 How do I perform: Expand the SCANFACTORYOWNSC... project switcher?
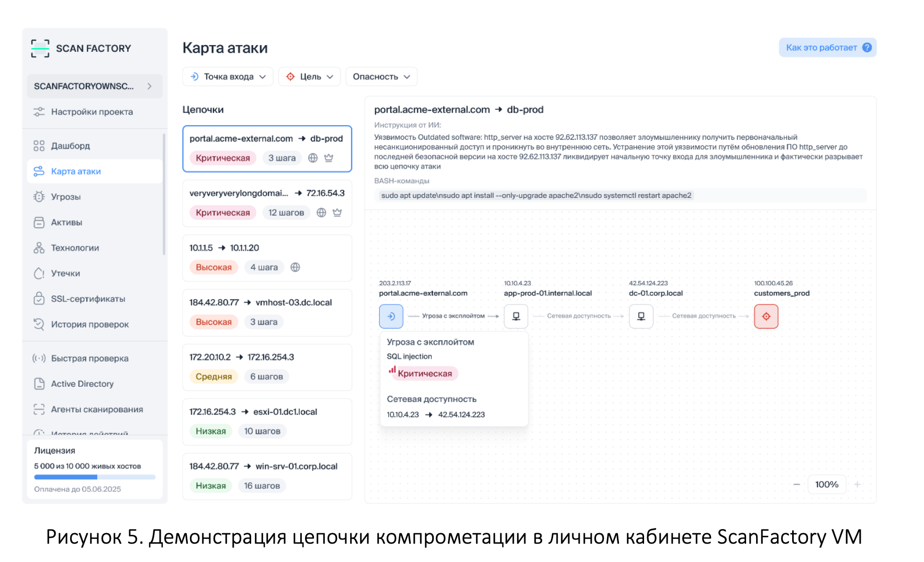pyautogui.click(x=95, y=86)
